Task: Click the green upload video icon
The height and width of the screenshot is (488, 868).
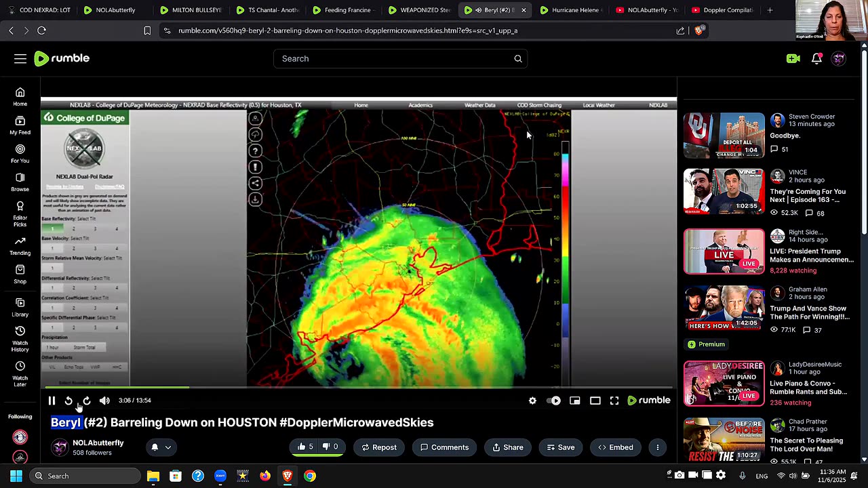Action: pyautogui.click(x=793, y=59)
